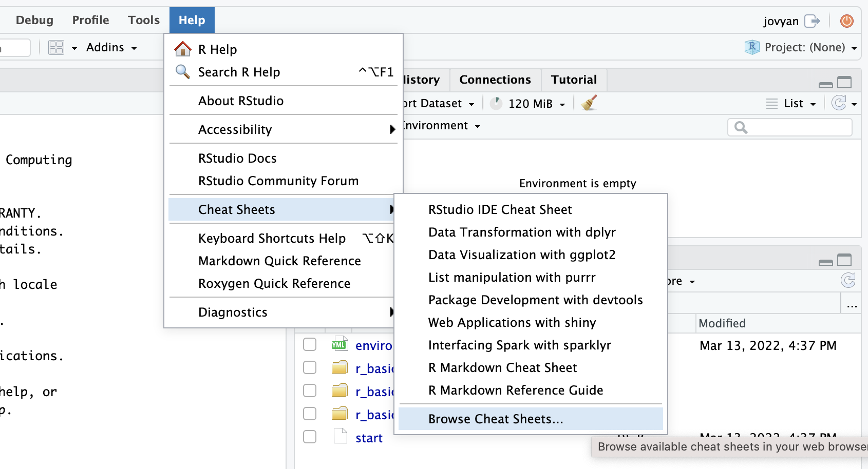868x469 pixels.
Task: Tick the checkbox next to the enviro YML file
Action: 310,344
